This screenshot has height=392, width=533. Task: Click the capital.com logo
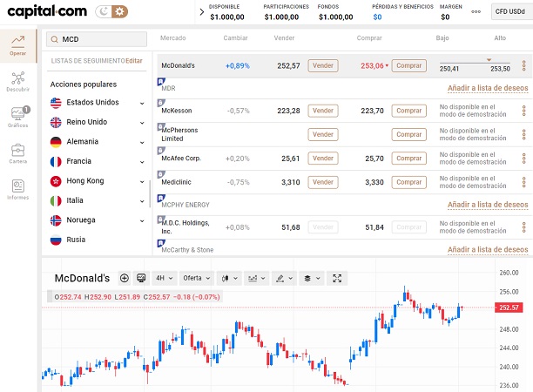(x=47, y=11)
